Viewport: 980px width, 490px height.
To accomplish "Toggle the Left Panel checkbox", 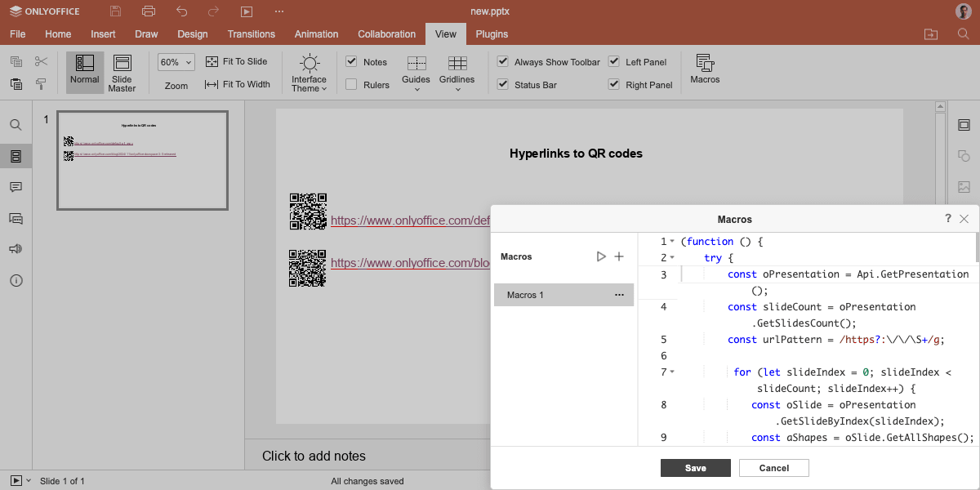I will coord(614,62).
